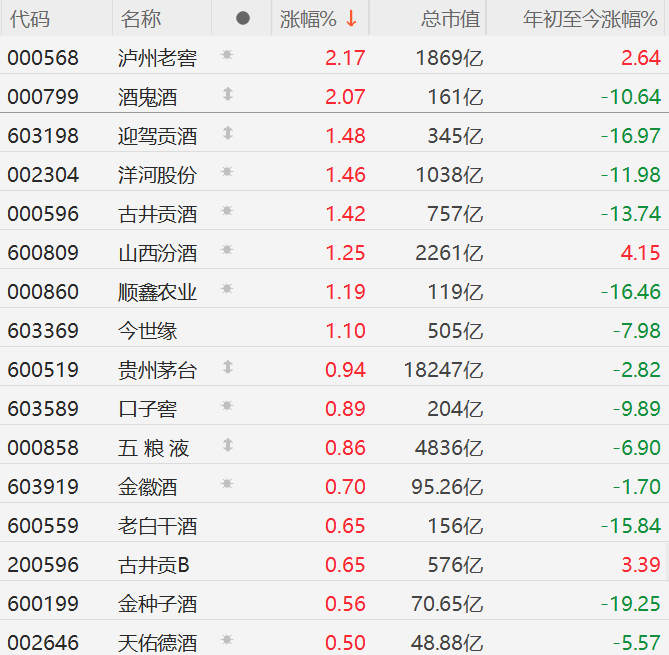Click the star marker icon beside 金徽酒
Image resolution: width=669 pixels, height=655 pixels.
tap(227, 484)
